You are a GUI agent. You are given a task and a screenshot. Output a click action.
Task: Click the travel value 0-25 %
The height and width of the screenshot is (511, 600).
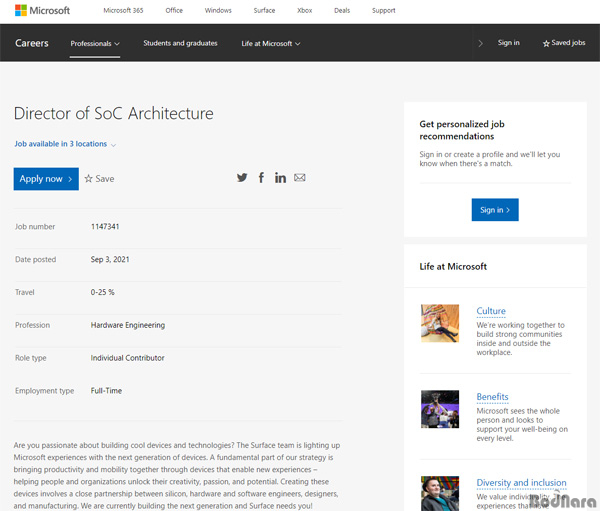[x=103, y=292]
